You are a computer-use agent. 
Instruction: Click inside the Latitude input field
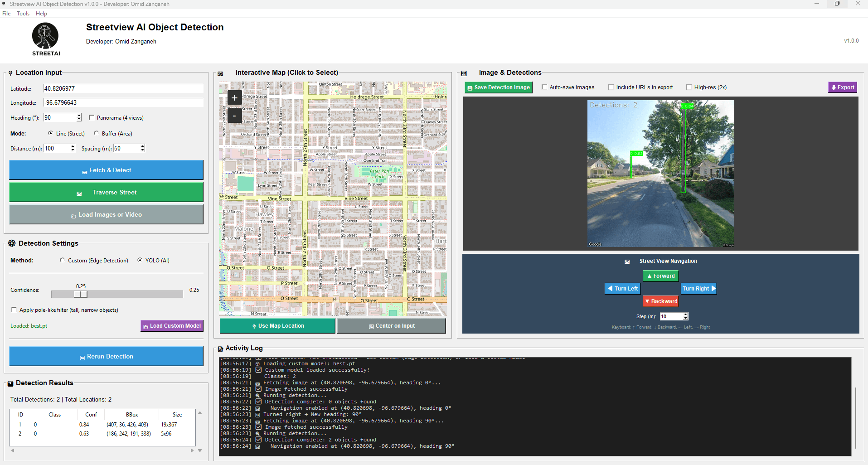coord(122,88)
